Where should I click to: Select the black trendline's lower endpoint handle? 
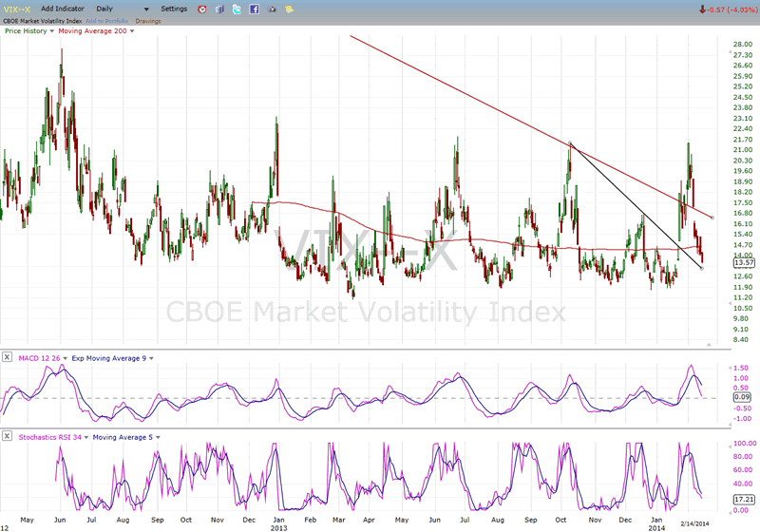pyautogui.click(x=702, y=268)
